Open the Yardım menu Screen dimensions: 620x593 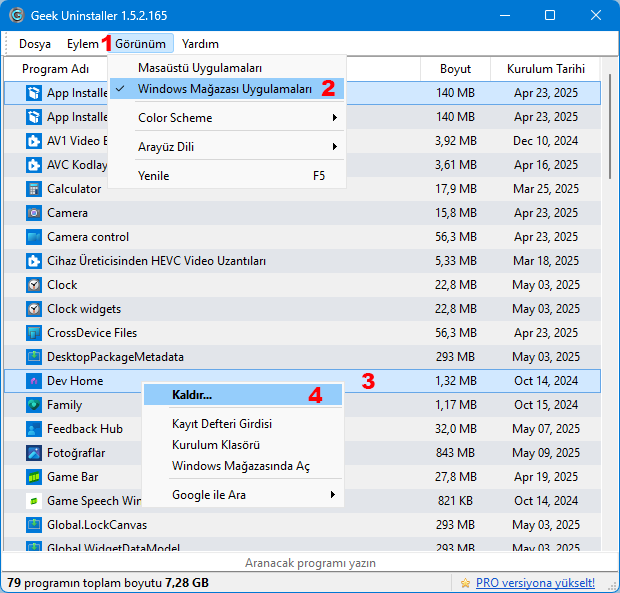coord(200,44)
